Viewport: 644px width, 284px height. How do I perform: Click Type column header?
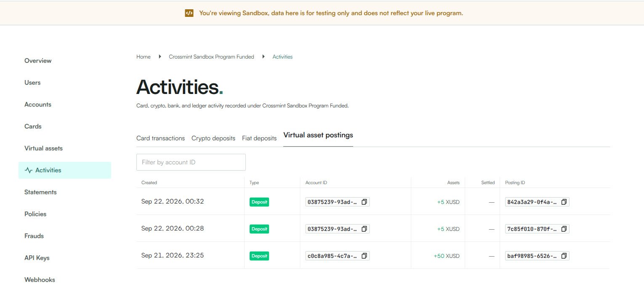pyautogui.click(x=254, y=182)
